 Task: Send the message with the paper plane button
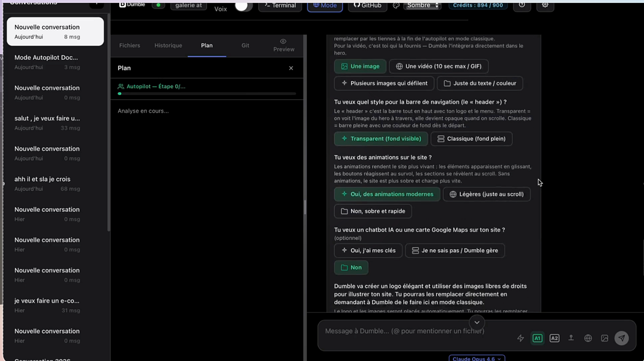[x=621, y=338]
